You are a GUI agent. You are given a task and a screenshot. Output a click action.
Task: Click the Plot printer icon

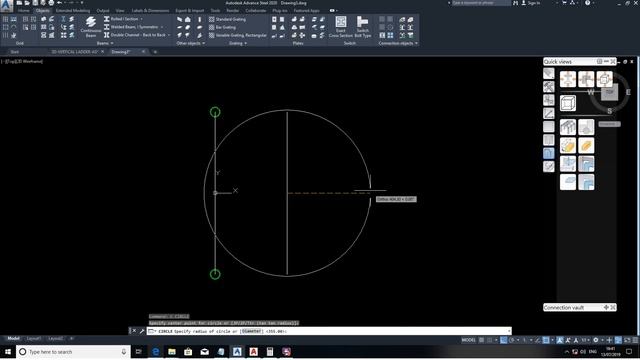click(x=51, y=3)
